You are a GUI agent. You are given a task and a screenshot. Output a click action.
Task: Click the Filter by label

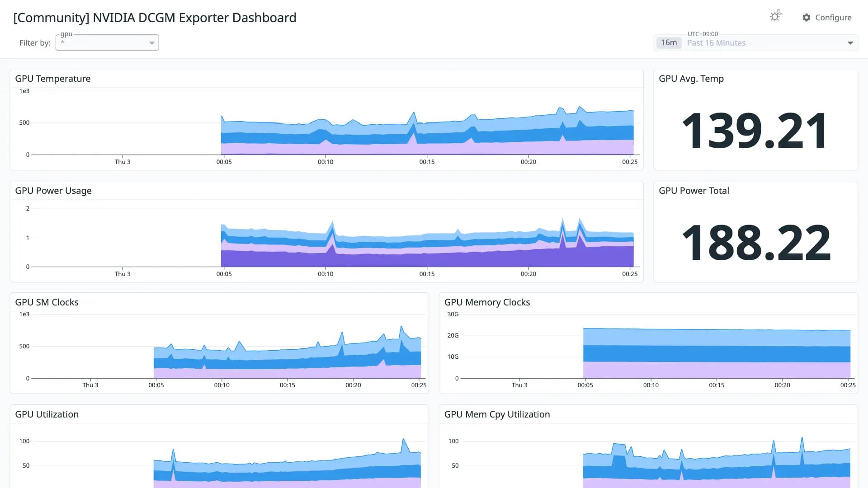[x=35, y=43]
